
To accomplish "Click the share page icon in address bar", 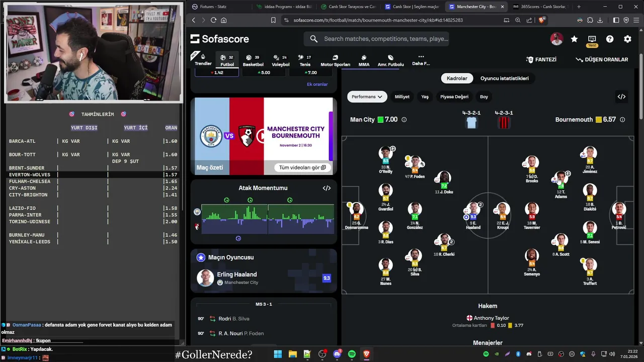I will tap(529, 20).
